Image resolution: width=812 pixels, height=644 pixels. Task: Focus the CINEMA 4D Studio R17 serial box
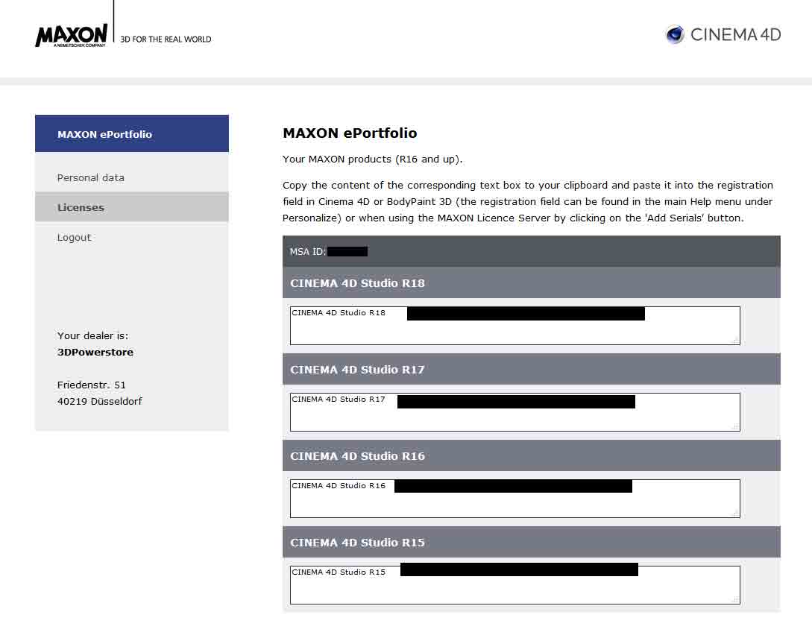[514, 418]
